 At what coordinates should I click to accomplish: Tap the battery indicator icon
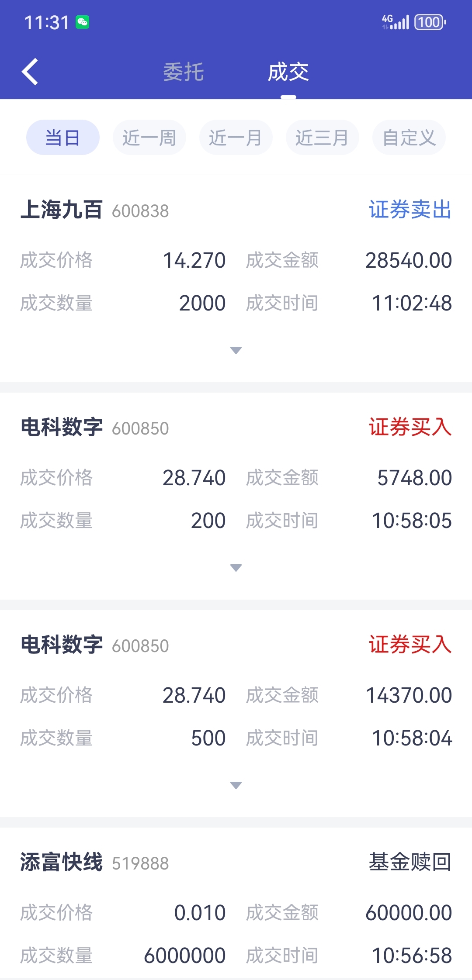click(430, 22)
